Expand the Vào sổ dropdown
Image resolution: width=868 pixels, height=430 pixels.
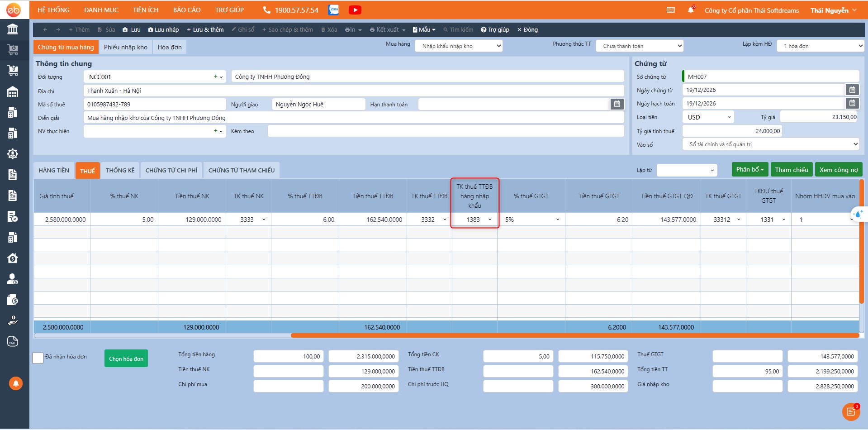pos(770,144)
